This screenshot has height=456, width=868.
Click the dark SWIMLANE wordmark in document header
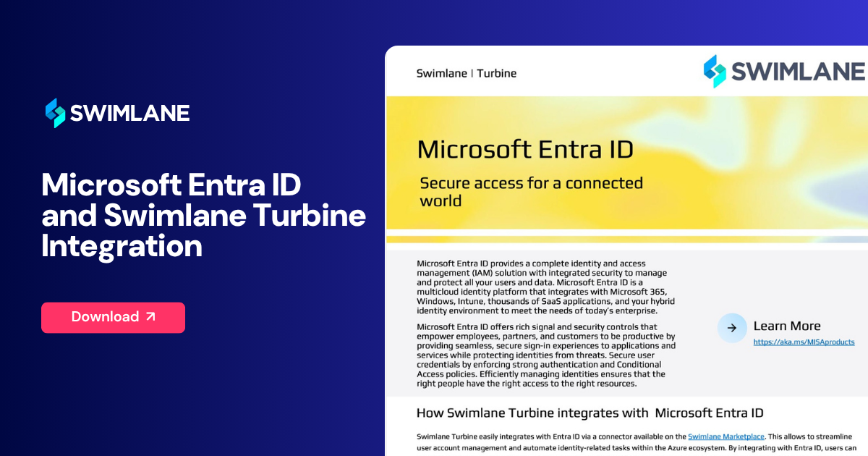coord(797,72)
